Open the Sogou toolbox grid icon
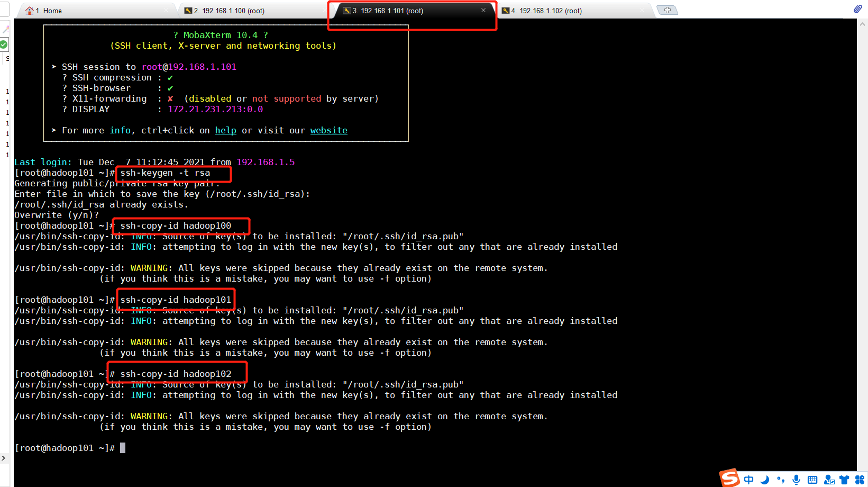The width and height of the screenshot is (868, 487). (x=860, y=480)
